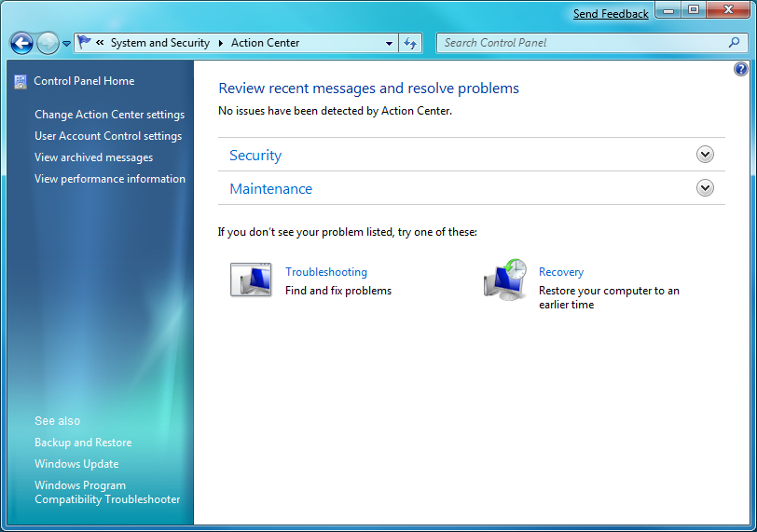757x532 pixels.
Task: Click the search magnifier icon
Action: (x=735, y=43)
